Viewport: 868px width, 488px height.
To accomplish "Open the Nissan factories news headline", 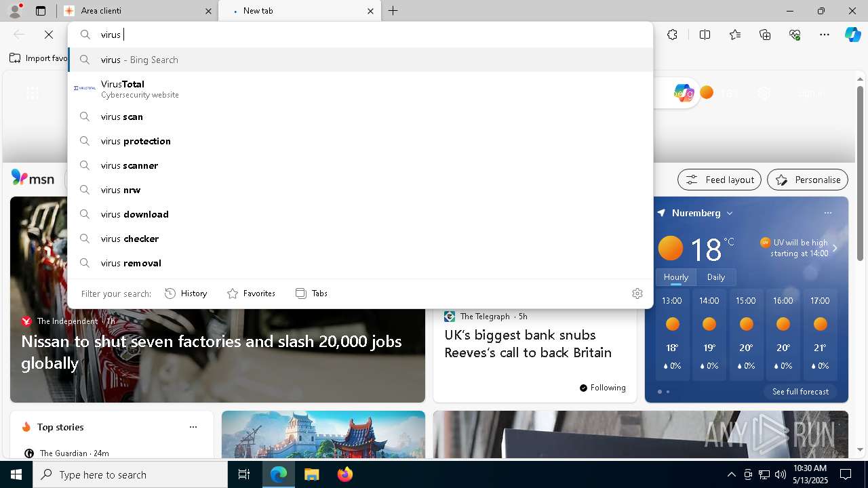I will (x=212, y=352).
